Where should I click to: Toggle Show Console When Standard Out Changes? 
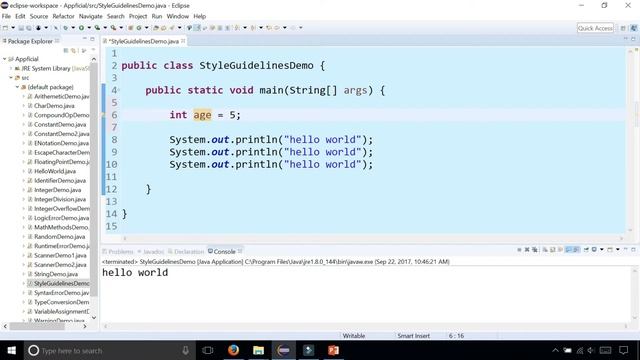[568, 250]
